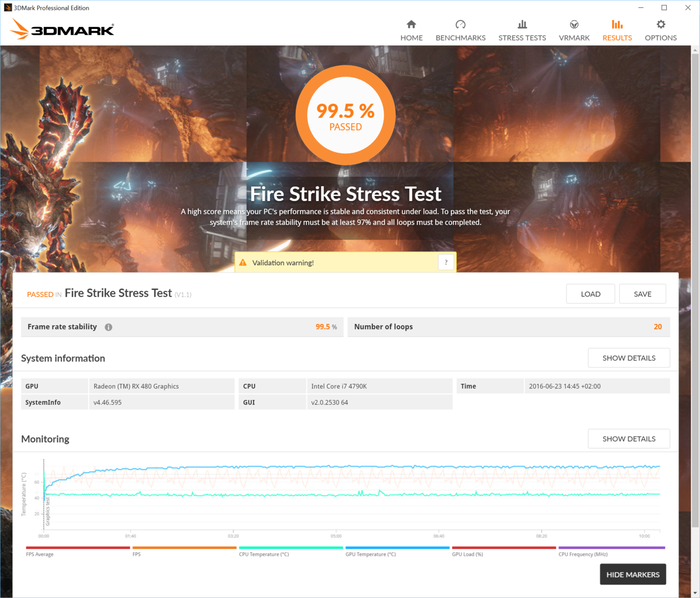Click the Validation warning banner text
Screen dimensions: 700x598
click(x=283, y=263)
